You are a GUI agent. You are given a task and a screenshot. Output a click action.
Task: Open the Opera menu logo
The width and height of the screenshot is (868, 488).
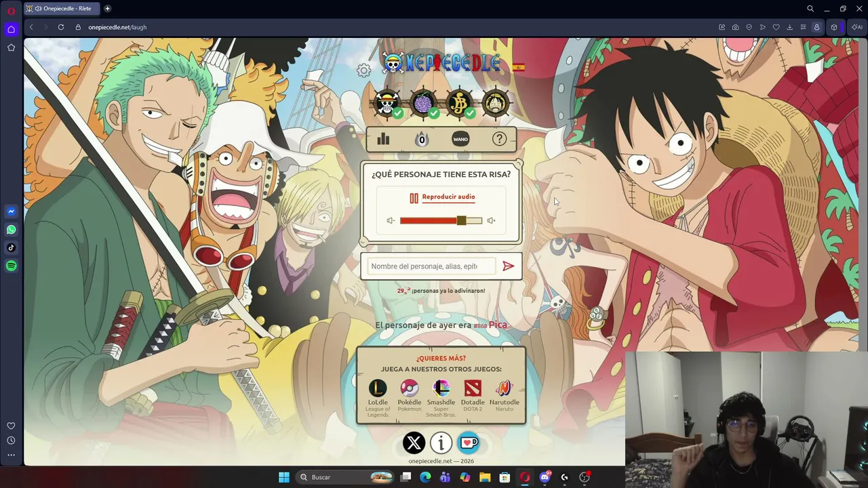[11, 11]
